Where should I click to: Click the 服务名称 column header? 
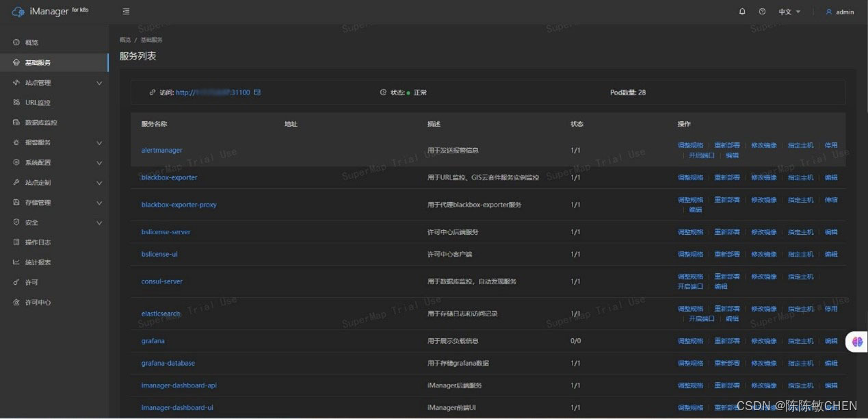pyautogui.click(x=155, y=124)
